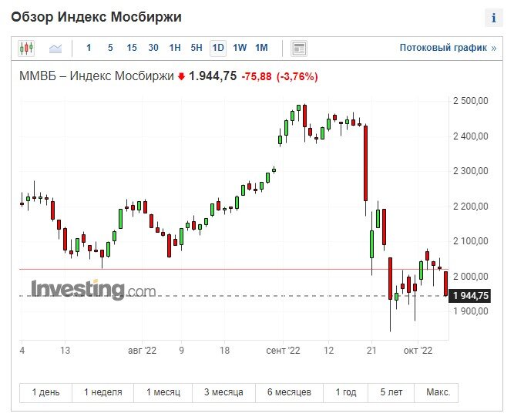
Task: Open the Потоковый график link
Action: tap(448, 48)
